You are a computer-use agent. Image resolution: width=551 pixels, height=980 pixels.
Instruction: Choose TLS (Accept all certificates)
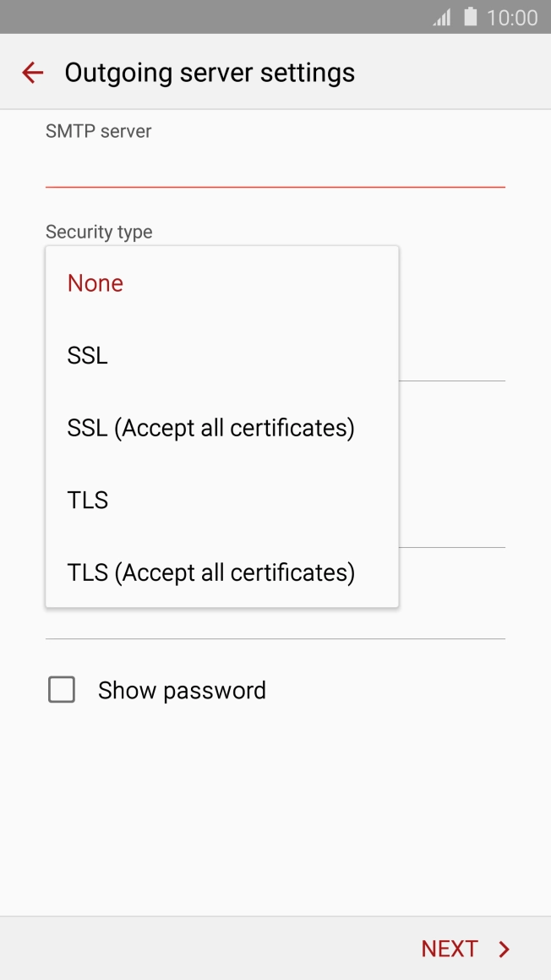[210, 572]
